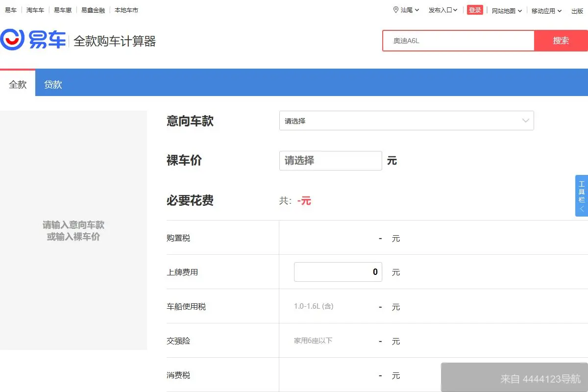Click the red 搜索 button
The width and height of the screenshot is (588, 392).
click(561, 41)
